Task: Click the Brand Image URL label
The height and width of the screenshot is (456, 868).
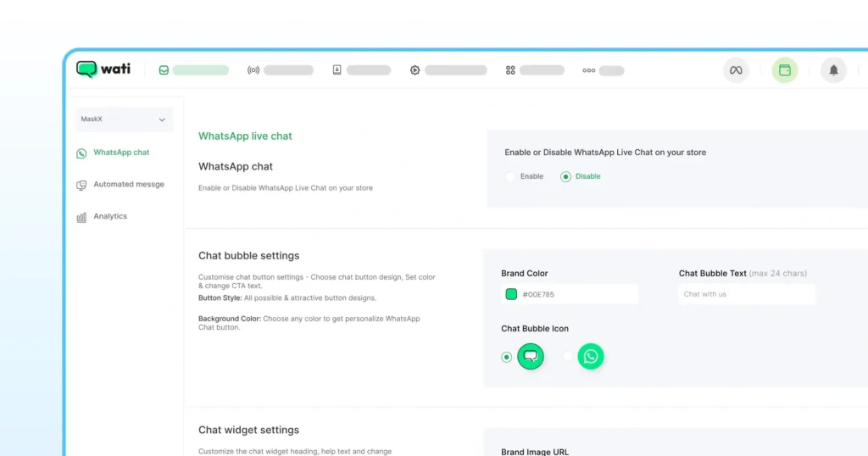Action: (535, 452)
